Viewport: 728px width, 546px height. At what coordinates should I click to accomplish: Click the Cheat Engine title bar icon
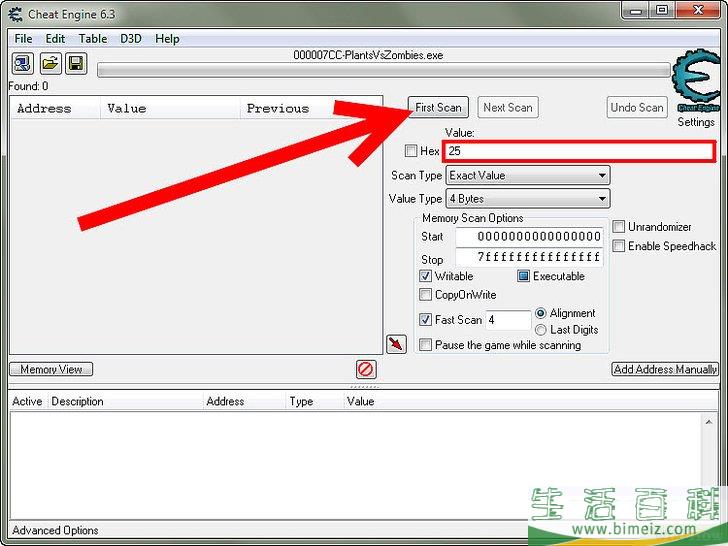tap(15, 14)
